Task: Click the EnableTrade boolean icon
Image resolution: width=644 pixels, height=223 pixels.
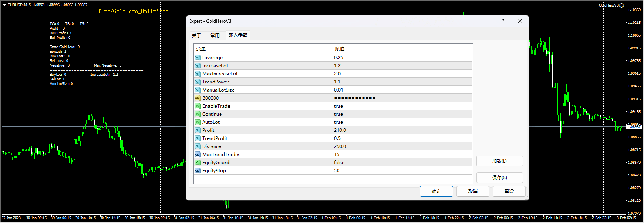Action: (197, 106)
